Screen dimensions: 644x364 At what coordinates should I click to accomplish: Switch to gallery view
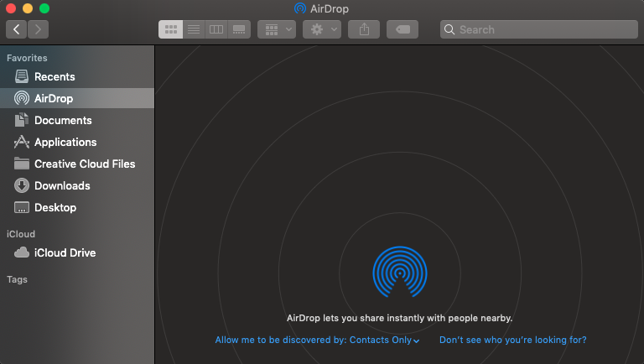click(x=240, y=29)
